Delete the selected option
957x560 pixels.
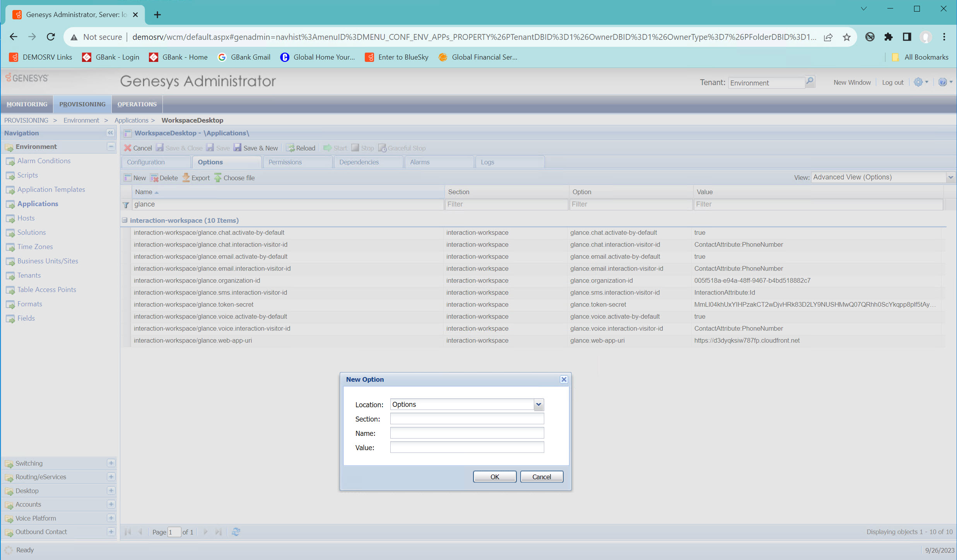164,178
